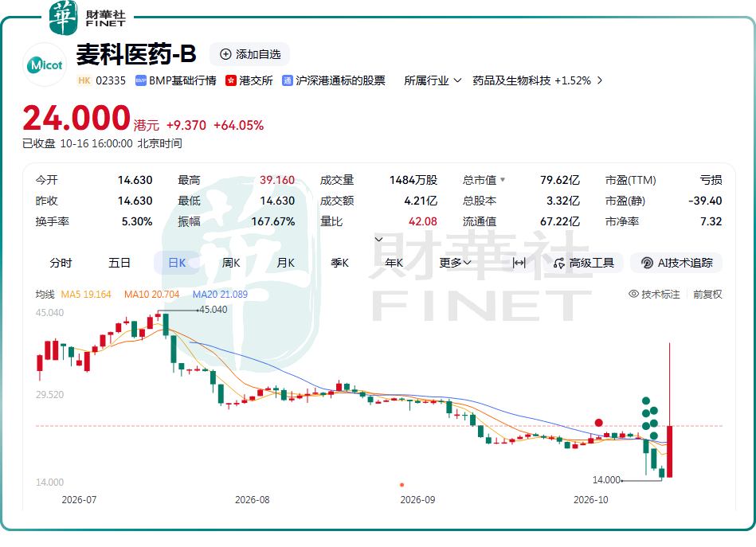Click the +64.05% change figure

[x=239, y=125]
